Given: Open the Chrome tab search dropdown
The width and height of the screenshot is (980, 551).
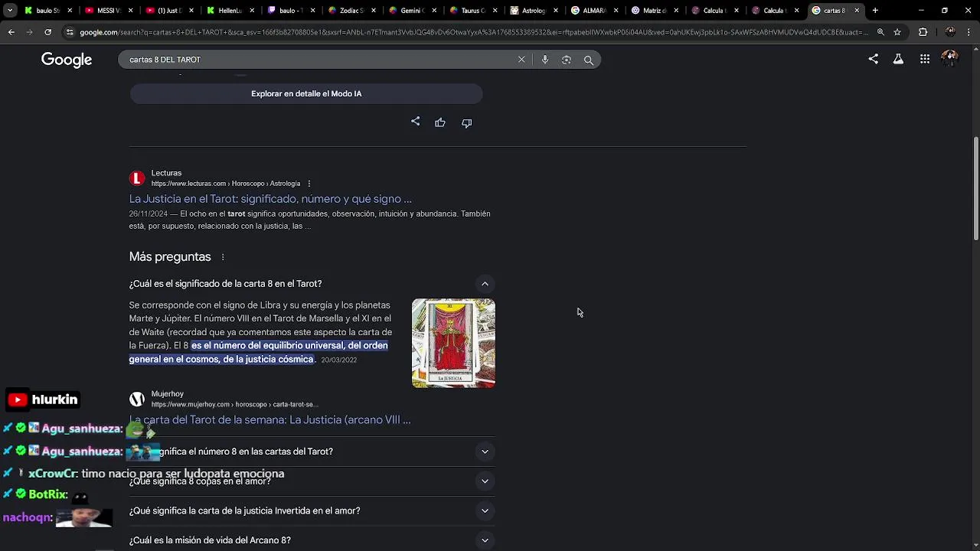Looking at the screenshot, I should [x=10, y=11].
